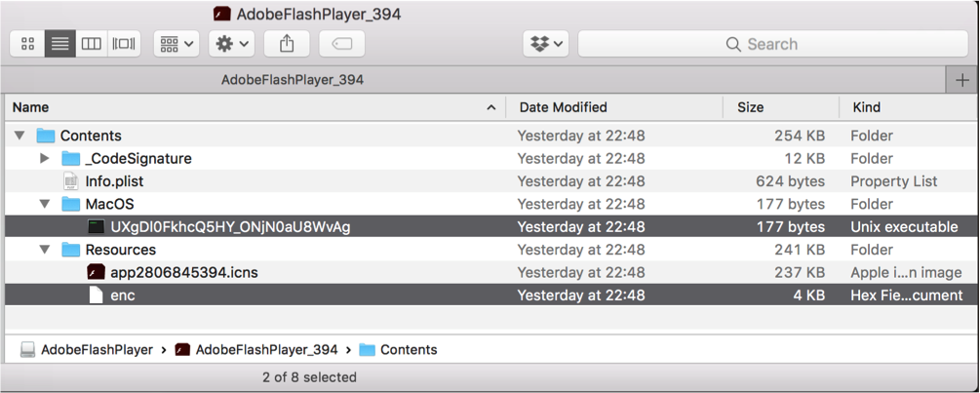This screenshot has height=393, width=980.
Task: Click the 2 of 8 selected status text
Action: pos(309,377)
